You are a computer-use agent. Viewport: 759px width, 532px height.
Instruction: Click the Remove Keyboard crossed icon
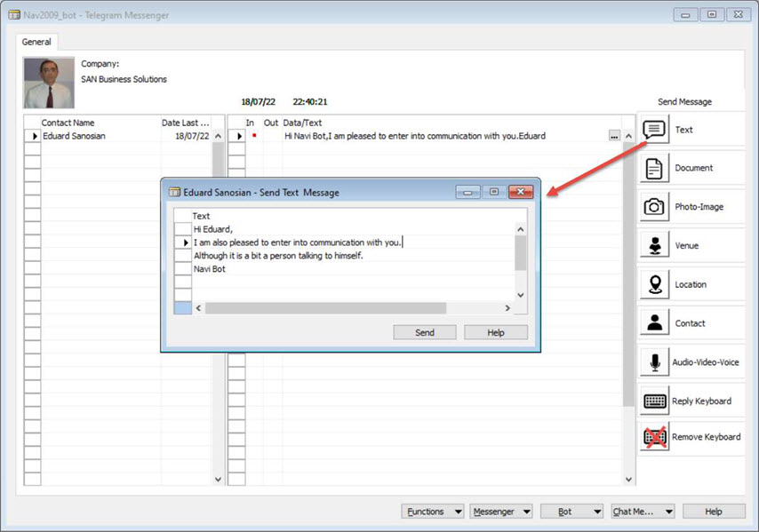coord(654,437)
